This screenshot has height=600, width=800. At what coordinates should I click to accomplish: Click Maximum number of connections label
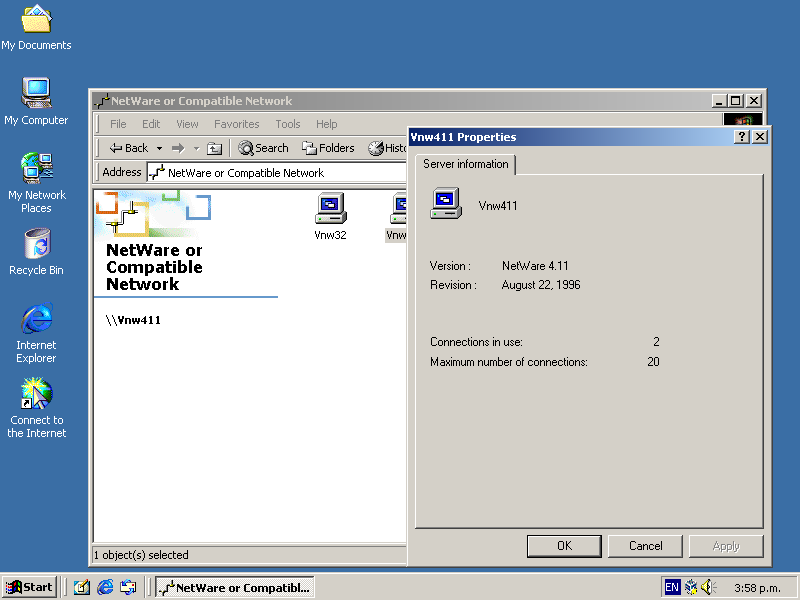point(509,362)
